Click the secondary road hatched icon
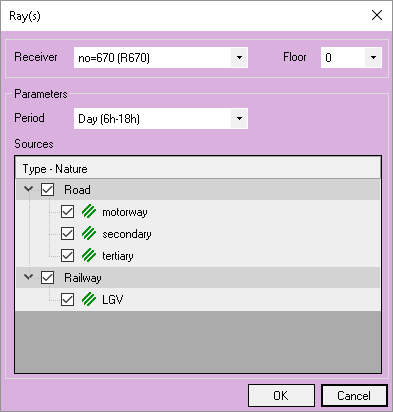393x412 pixels. pyautogui.click(x=89, y=234)
